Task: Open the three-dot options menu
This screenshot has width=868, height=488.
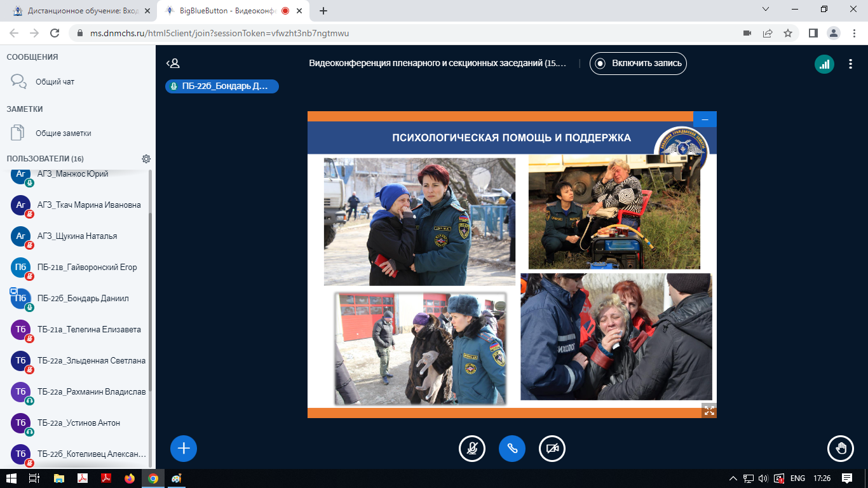Action: [850, 64]
